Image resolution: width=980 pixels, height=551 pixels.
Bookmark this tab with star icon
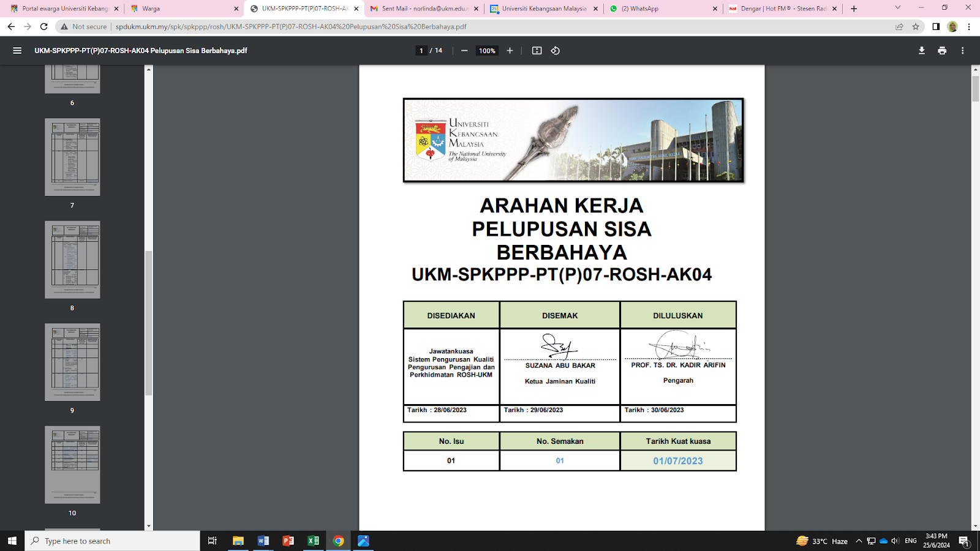[x=916, y=26]
